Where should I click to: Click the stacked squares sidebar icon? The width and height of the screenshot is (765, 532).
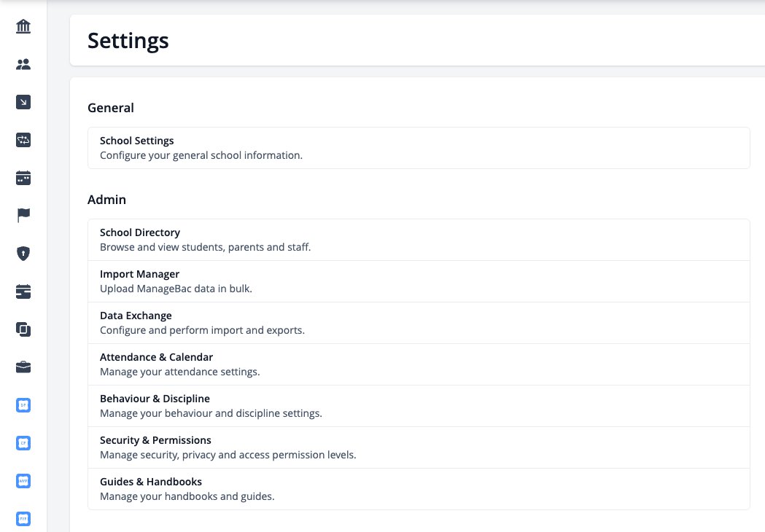click(23, 329)
